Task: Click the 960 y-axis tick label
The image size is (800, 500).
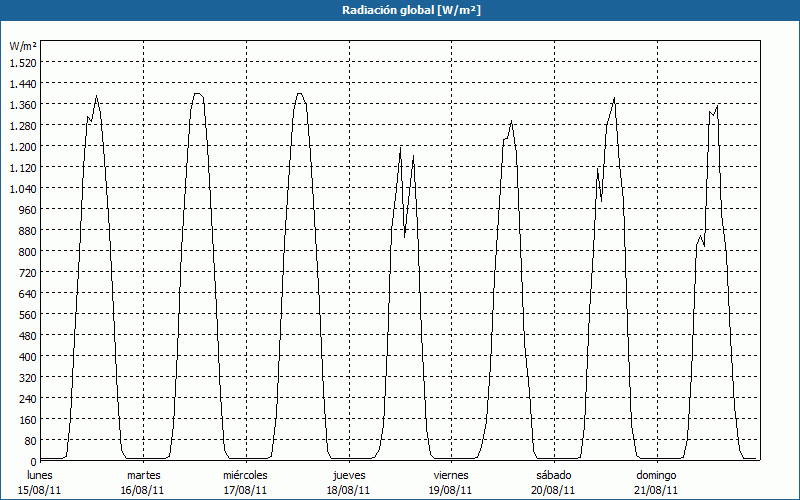Action: (x=25, y=209)
